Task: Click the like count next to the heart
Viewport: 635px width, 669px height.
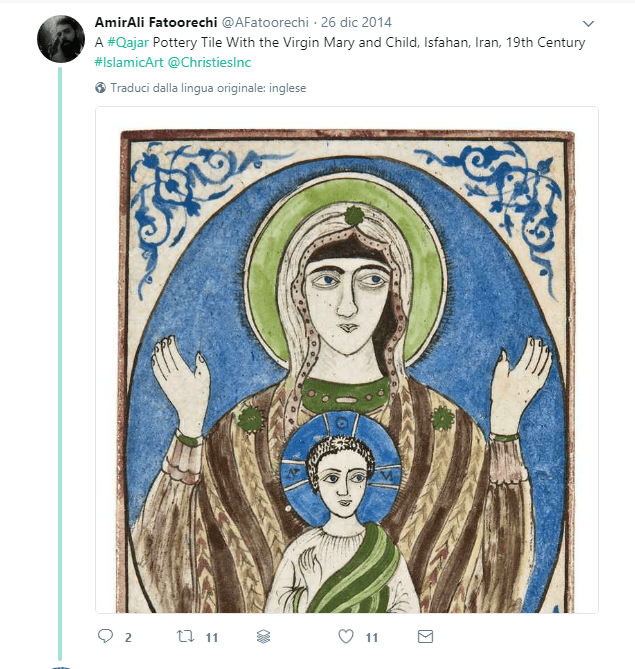Action: pyautogui.click(x=371, y=637)
